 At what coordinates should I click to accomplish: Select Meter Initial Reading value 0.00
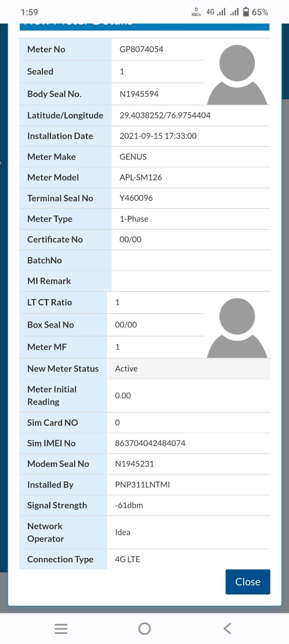pyautogui.click(x=123, y=395)
